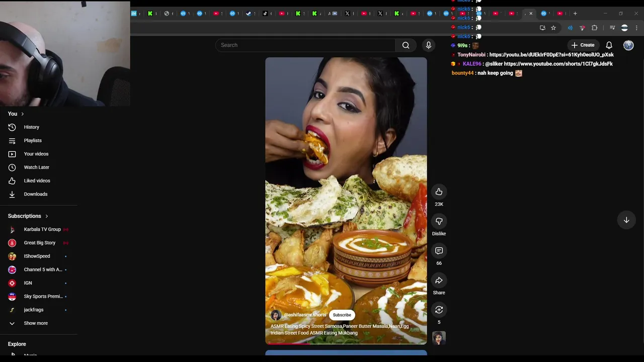Close the active browser tab
The height and width of the screenshot is (362, 644).
click(531, 14)
